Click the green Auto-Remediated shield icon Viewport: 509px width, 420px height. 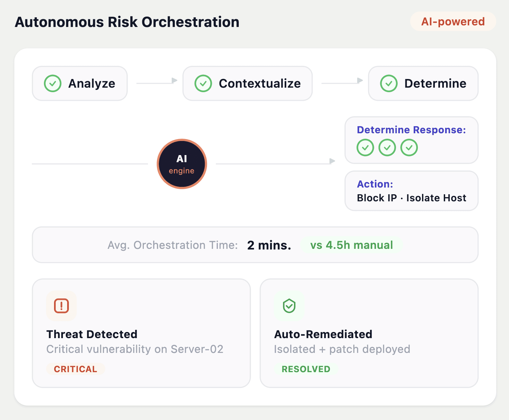289,306
